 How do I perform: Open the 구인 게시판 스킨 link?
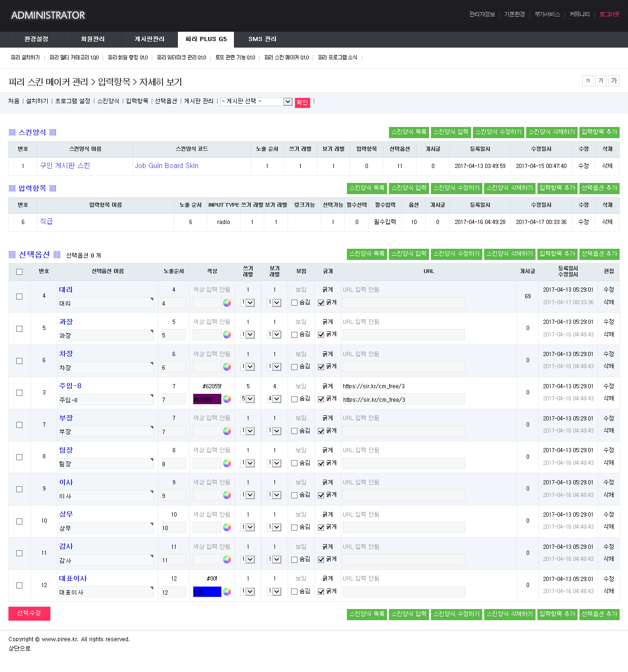[x=65, y=166]
